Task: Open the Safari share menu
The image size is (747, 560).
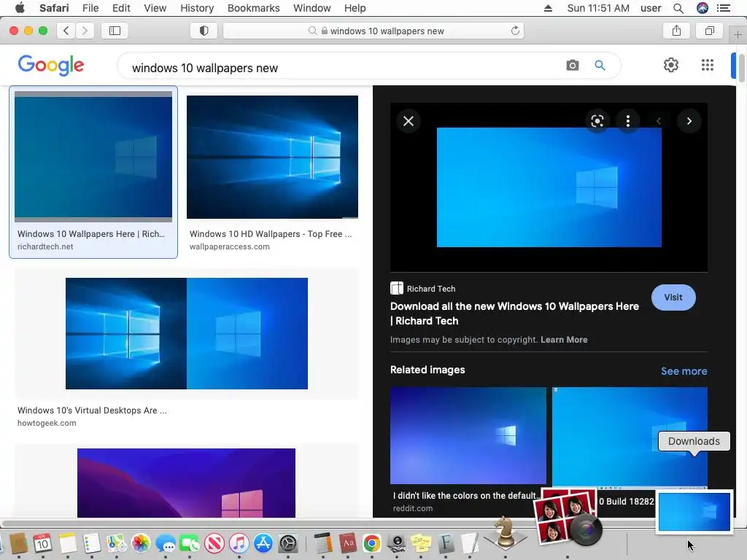Action: (676, 31)
